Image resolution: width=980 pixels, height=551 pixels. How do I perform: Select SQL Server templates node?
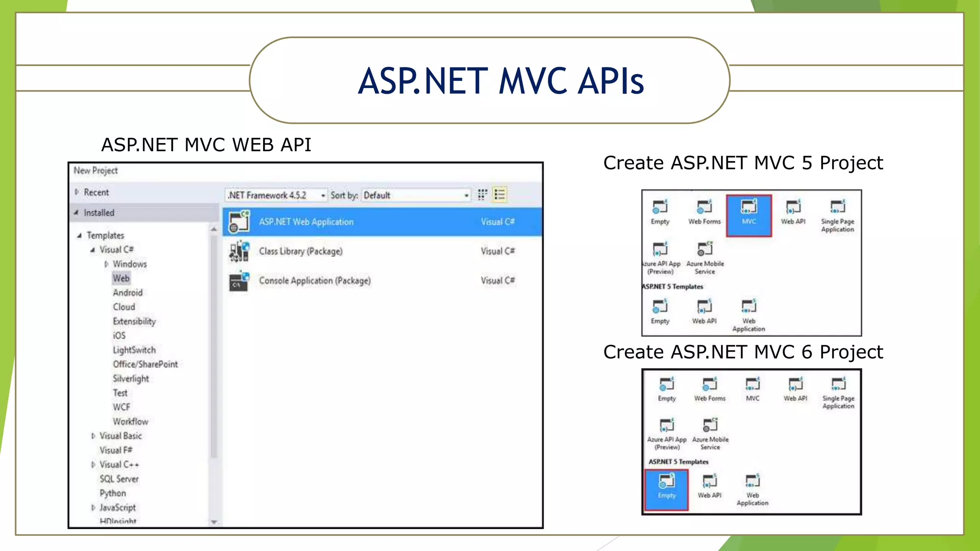119,479
